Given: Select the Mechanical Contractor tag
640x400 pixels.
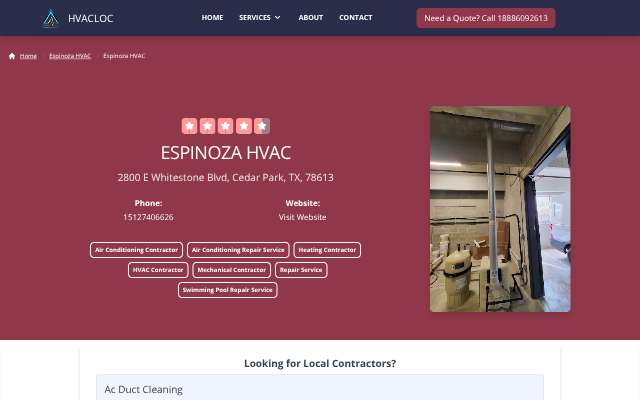Looking at the screenshot, I should click(231, 270).
